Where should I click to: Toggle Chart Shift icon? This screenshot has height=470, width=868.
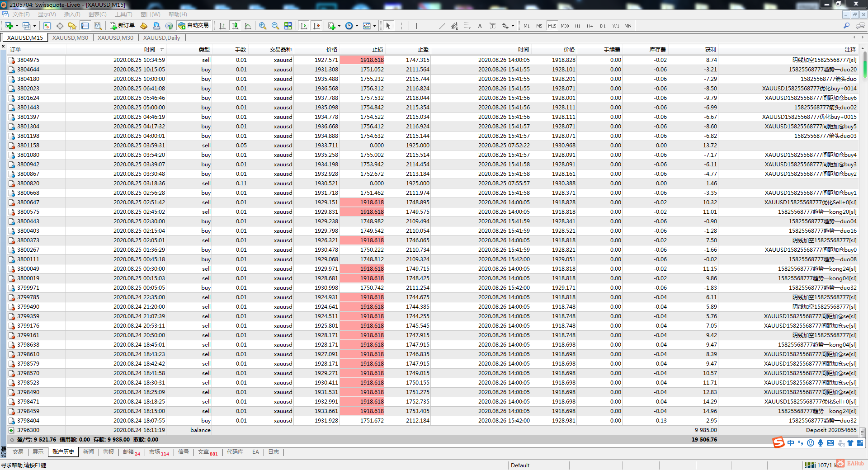click(x=316, y=26)
